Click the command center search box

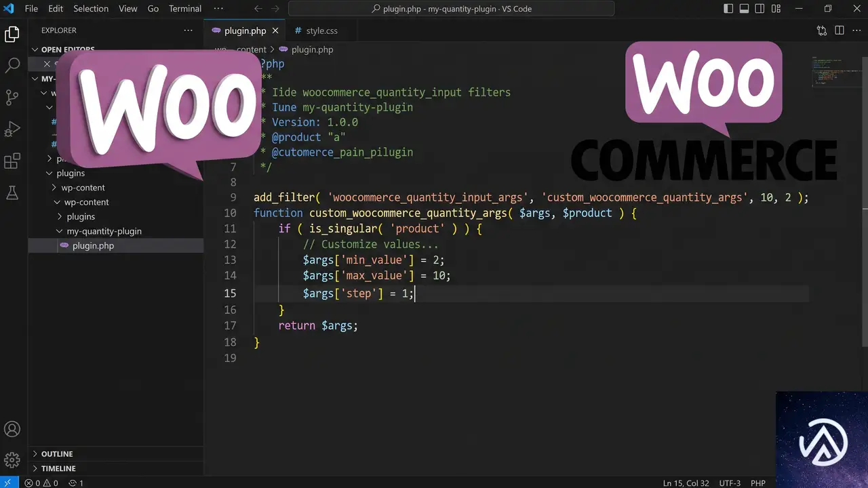coord(451,9)
